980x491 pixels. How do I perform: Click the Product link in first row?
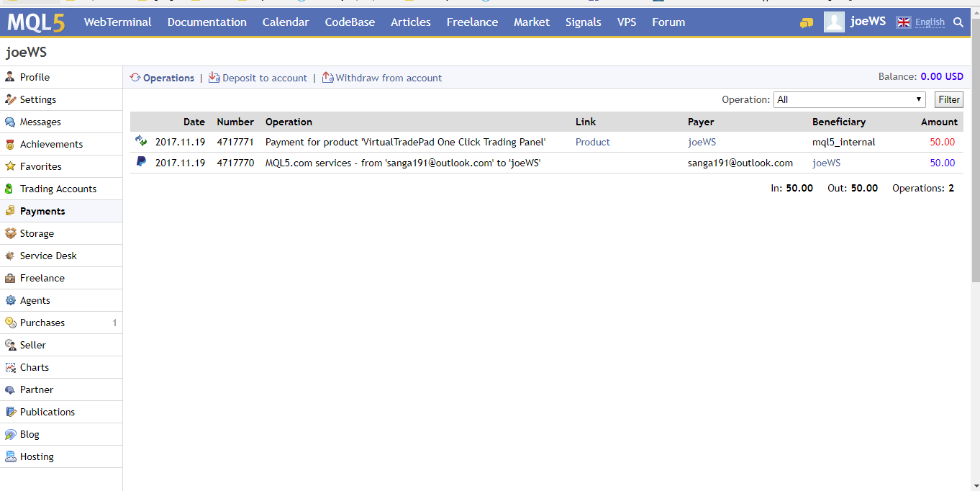point(593,142)
